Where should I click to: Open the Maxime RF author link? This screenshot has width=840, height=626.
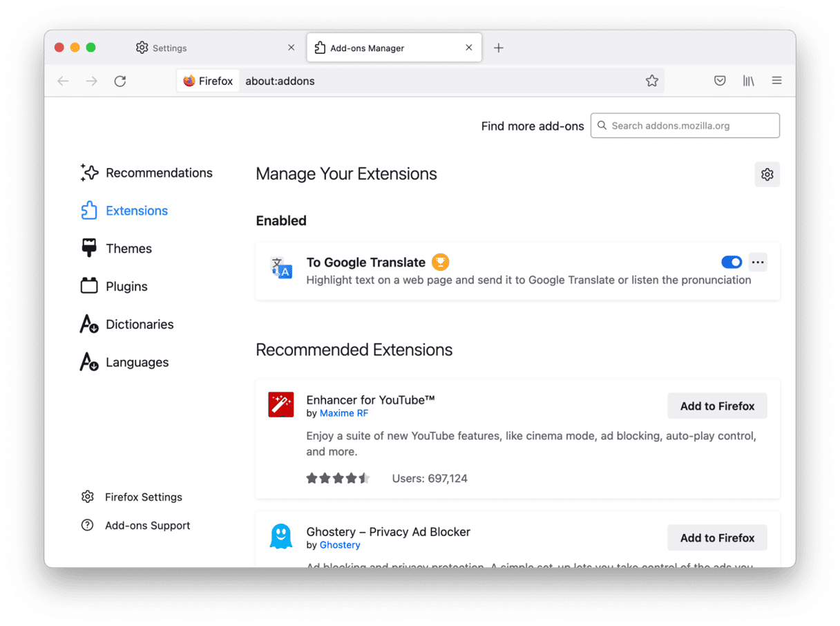click(343, 413)
